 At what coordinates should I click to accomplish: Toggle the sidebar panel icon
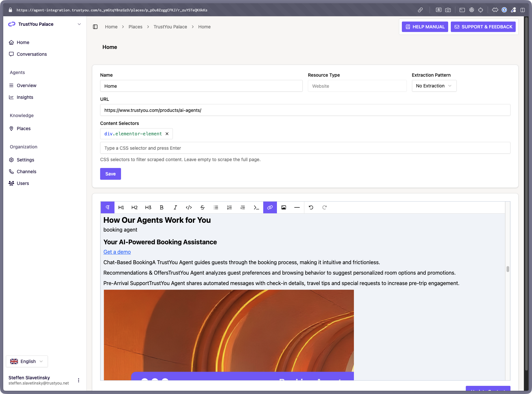(95, 27)
